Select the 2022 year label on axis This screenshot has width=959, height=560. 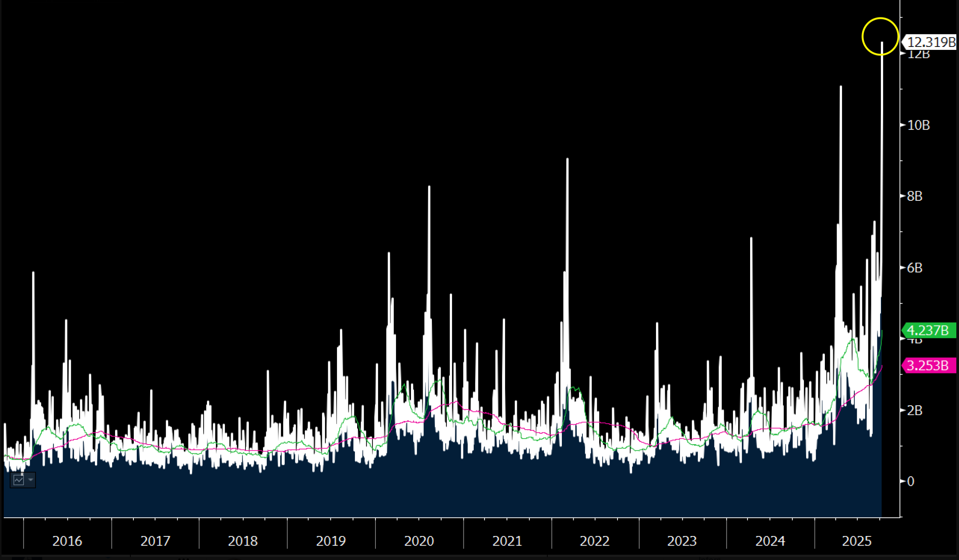[x=595, y=541]
